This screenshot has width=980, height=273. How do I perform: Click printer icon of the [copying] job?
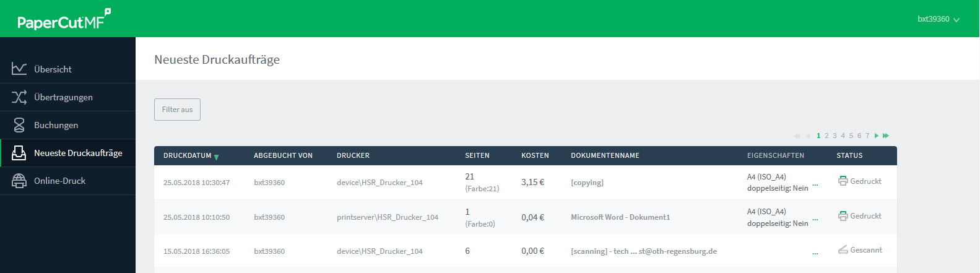click(843, 181)
